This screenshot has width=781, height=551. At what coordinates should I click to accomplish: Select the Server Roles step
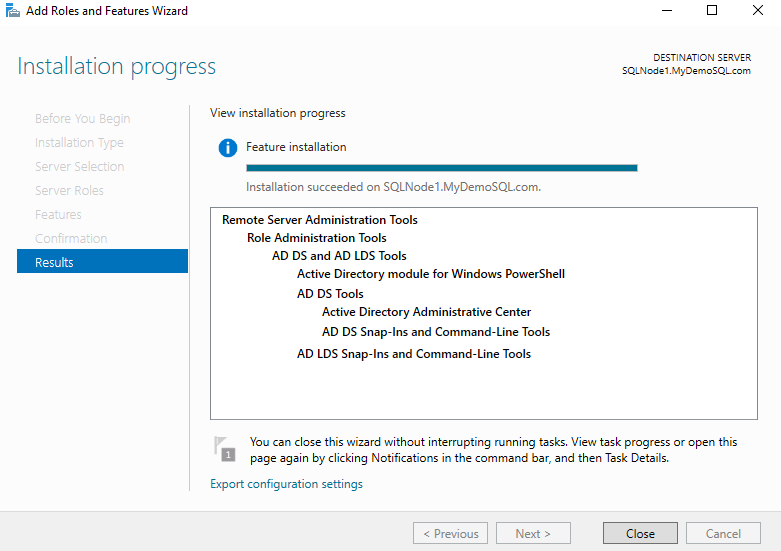coord(69,191)
